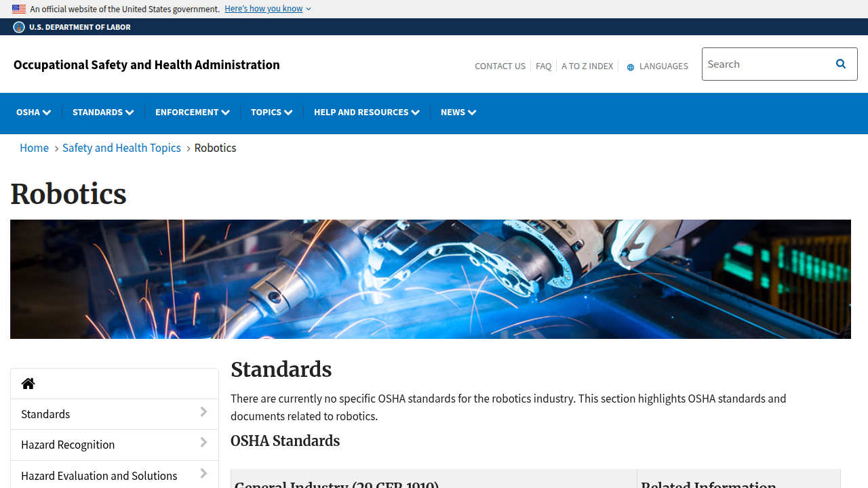Image resolution: width=868 pixels, height=488 pixels.
Task: Expand Hazard Recognition arrow in sidebar
Action: point(203,443)
